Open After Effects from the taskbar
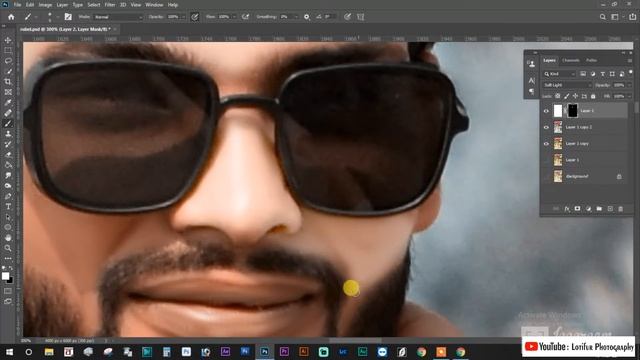 (x=225, y=351)
